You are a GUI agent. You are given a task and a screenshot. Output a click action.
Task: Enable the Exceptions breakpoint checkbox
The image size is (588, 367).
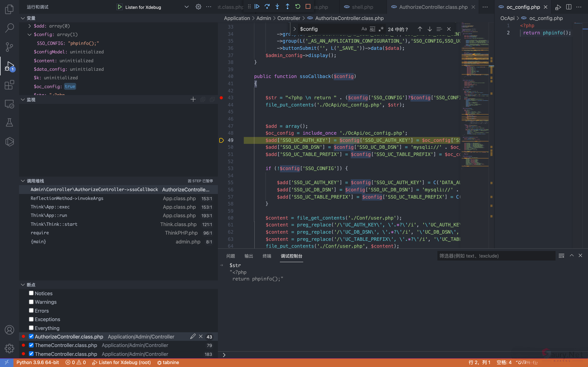[x=31, y=319]
